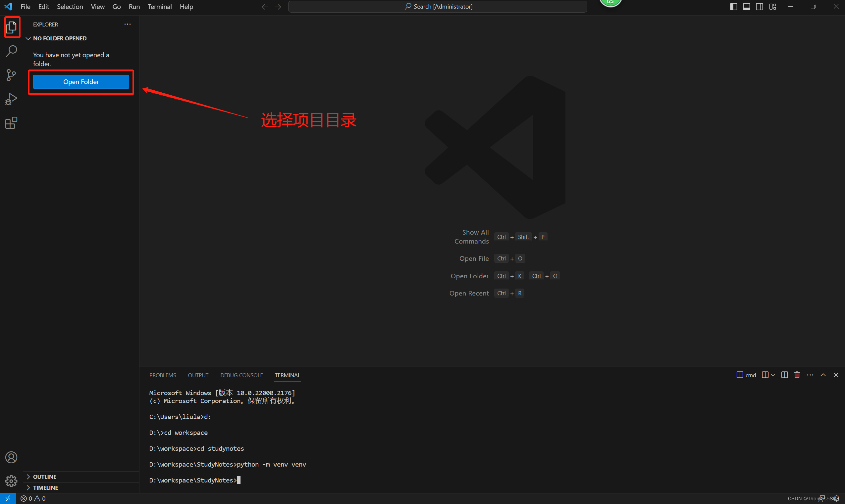845x504 pixels.
Task: Toggle secondary side bar visibility
Action: click(x=759, y=6)
